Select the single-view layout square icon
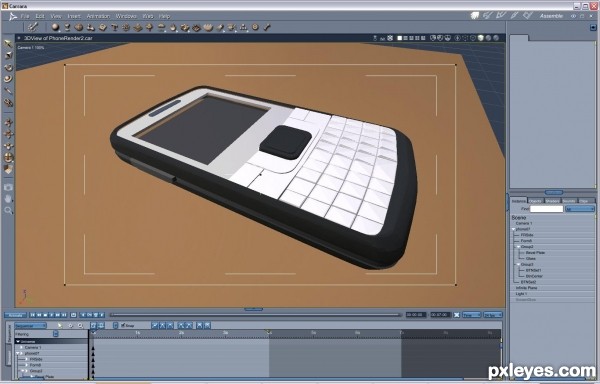600x384 pixels. point(399,38)
